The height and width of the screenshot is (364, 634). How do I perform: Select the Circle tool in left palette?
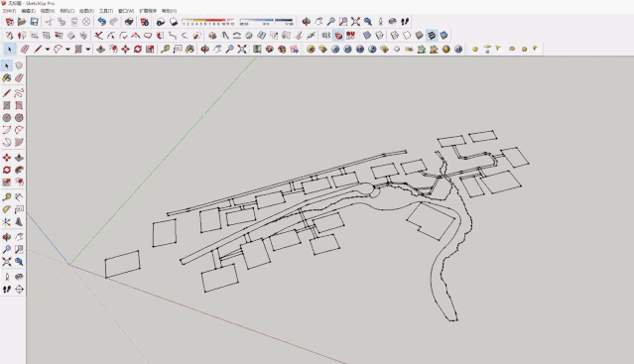pos(7,118)
